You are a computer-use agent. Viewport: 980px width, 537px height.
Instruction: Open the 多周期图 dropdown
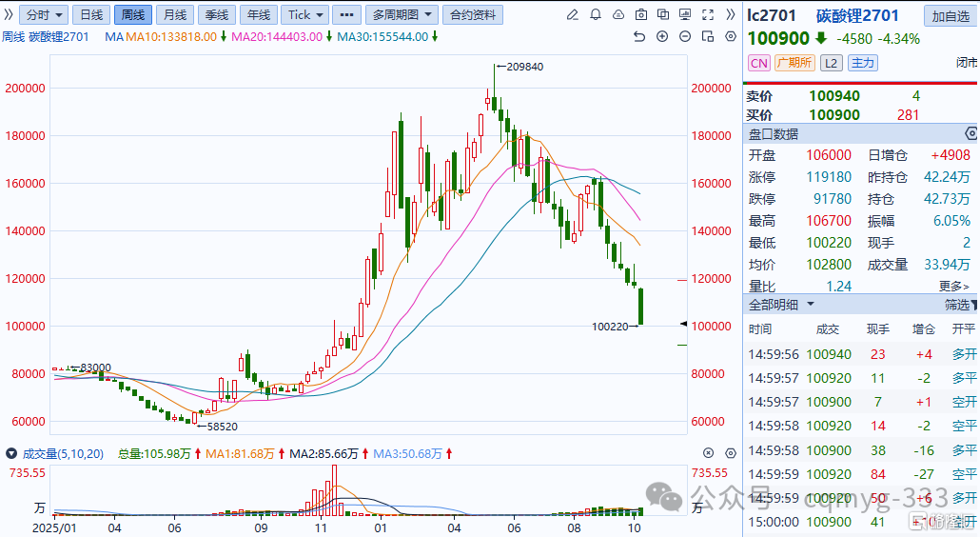(402, 15)
